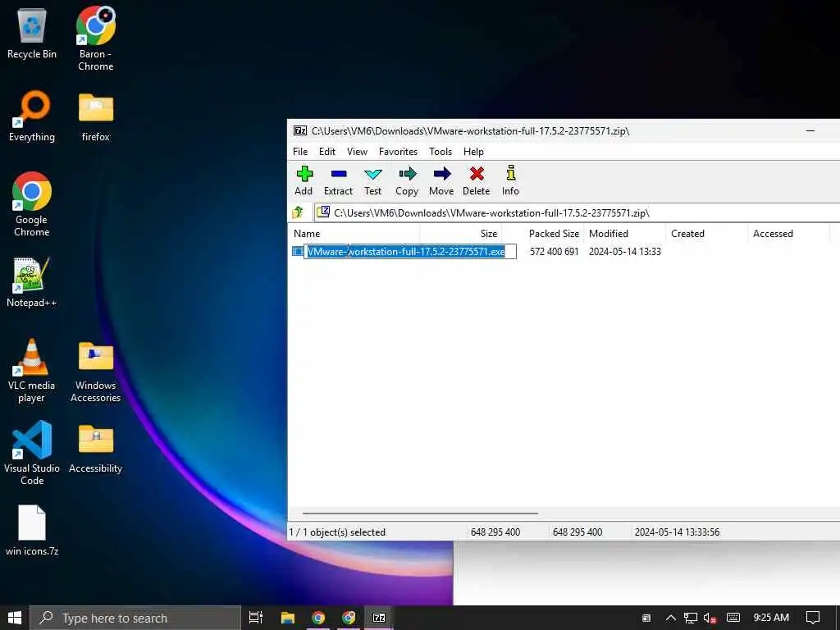
Task: Switch to 7-Zip taskbar button
Action: 379,618
